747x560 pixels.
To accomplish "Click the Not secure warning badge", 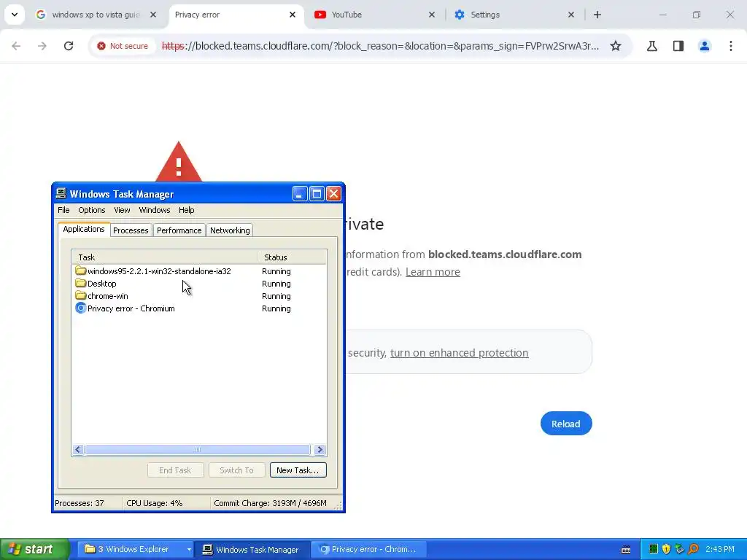I will pyautogui.click(x=123, y=46).
